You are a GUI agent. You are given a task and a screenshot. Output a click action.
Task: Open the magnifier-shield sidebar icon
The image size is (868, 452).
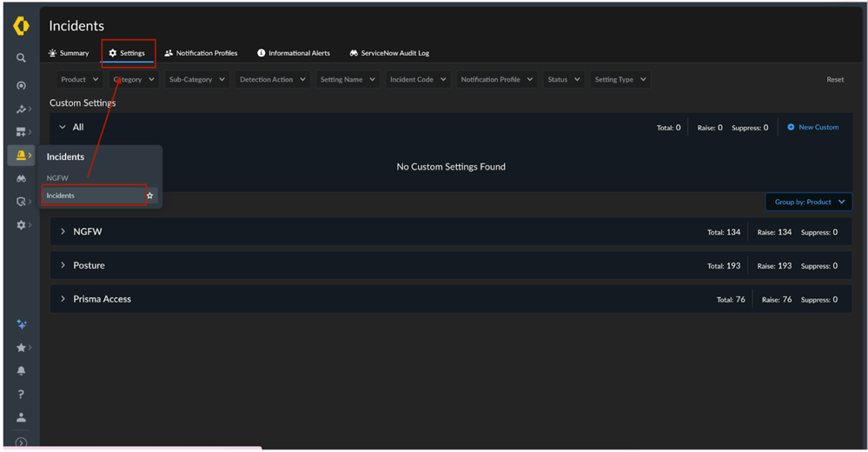coord(21,202)
